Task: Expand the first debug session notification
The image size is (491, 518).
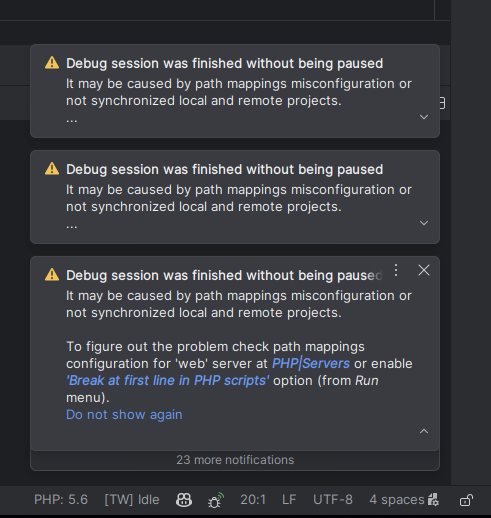Action: (x=424, y=117)
